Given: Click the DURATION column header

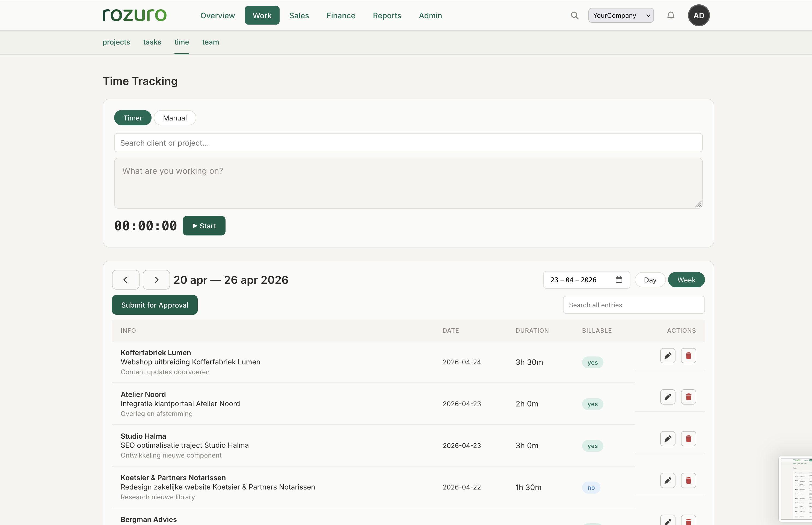Looking at the screenshot, I should pos(532,330).
